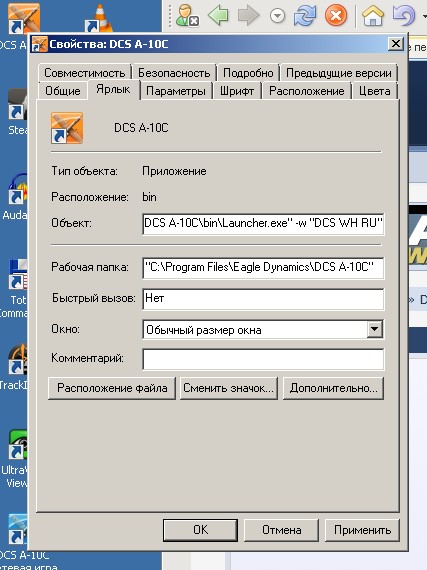The height and width of the screenshot is (570, 427).
Task: Click the user icon in browser toolbar
Action: (x=187, y=15)
